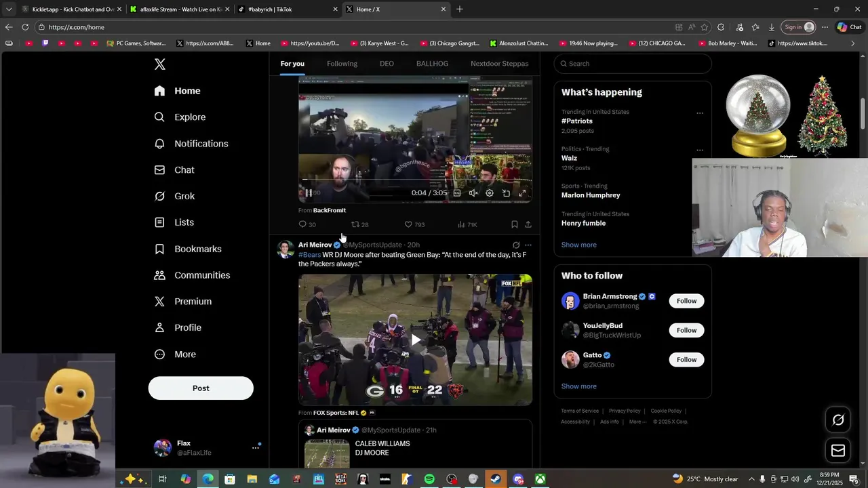868x488 pixels.
Task: Share the BackFromIt video post
Action: click(x=528, y=224)
